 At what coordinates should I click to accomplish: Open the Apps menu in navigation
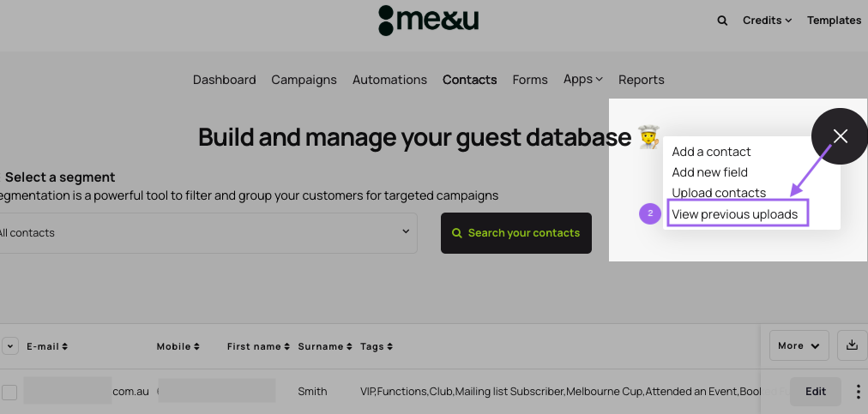[x=582, y=79]
